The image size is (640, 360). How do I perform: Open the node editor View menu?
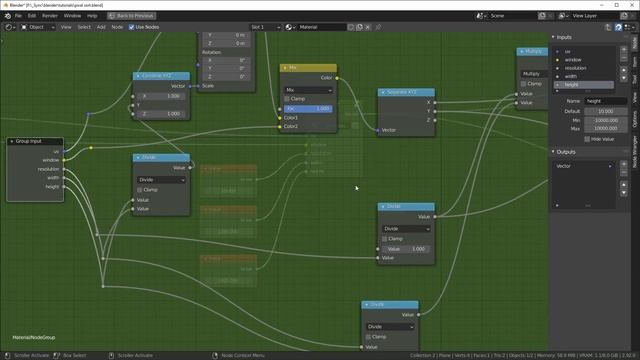(x=66, y=27)
